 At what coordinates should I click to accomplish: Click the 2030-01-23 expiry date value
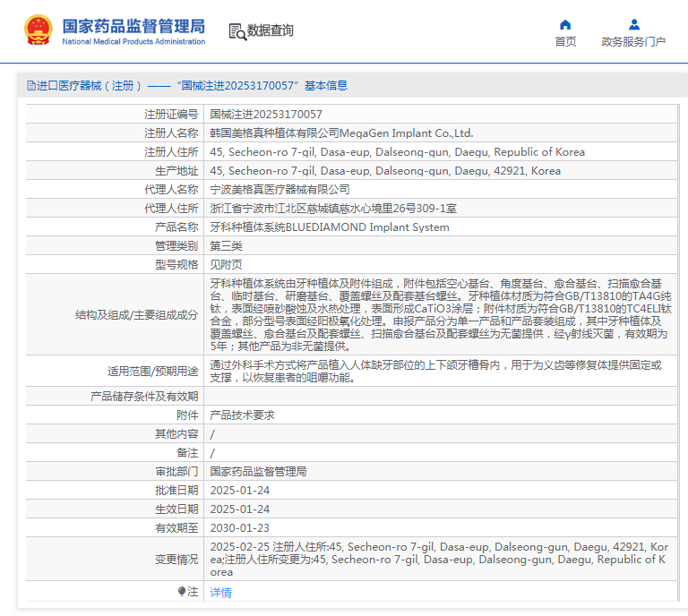click(239, 528)
